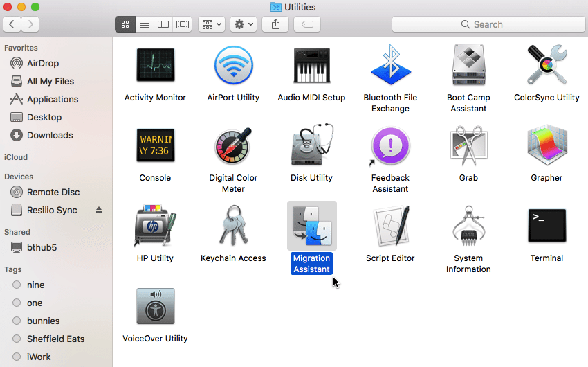Select the System Information icon
Viewport: 588px width, 367px height.
point(468,225)
